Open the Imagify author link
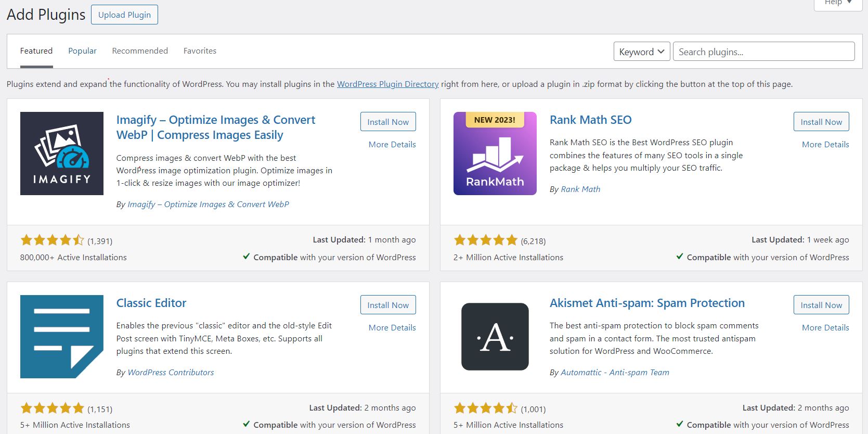The image size is (868, 434). [x=209, y=205]
